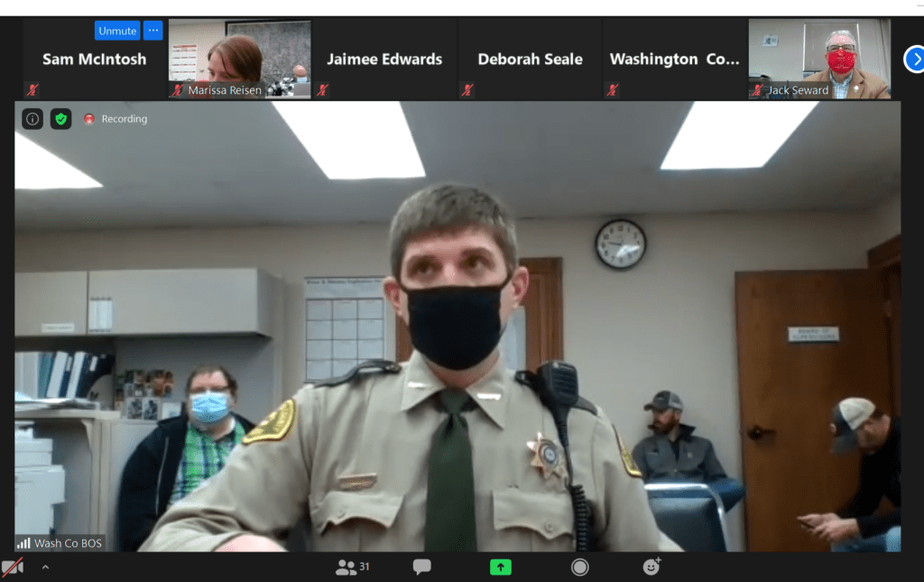Select the Washington Co... participant tile
Viewport: 924px width, 582px height.
675,59
